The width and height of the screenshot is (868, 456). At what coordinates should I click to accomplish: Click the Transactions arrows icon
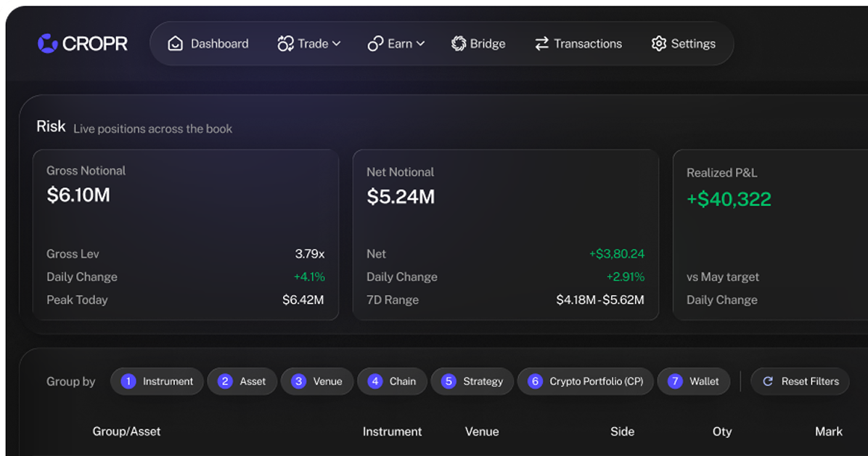[x=542, y=44]
